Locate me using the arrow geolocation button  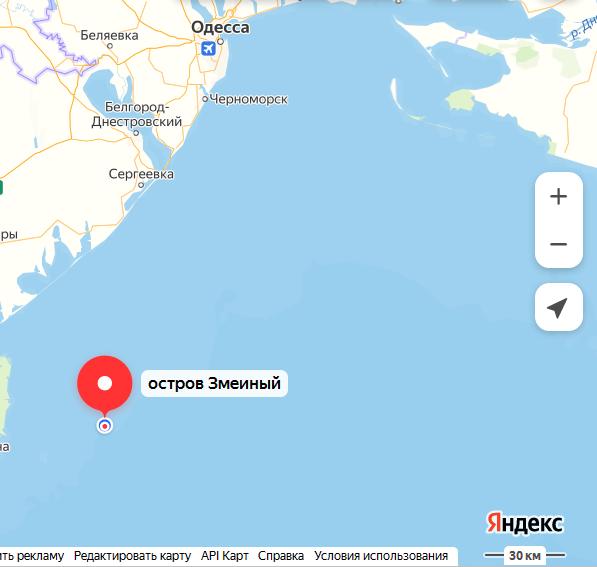pos(559,307)
